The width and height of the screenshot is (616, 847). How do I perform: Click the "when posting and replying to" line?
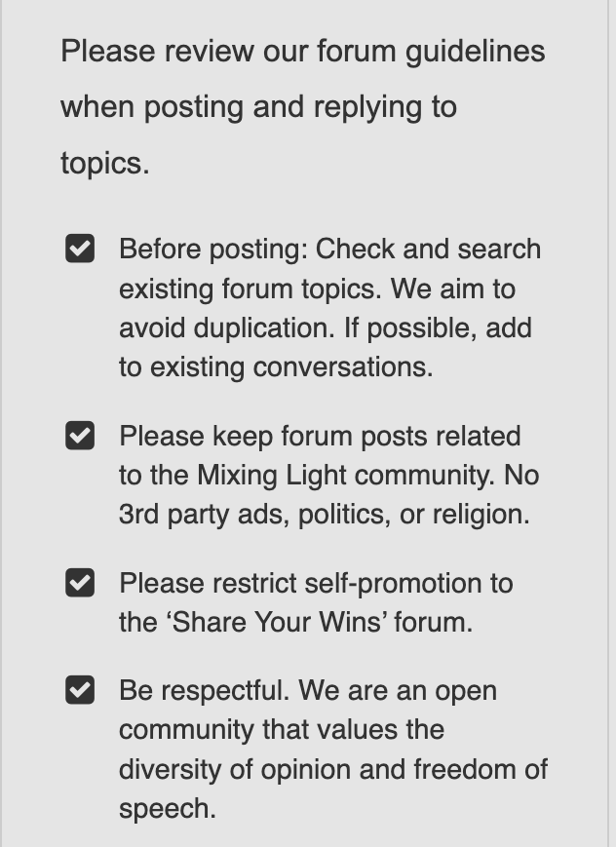click(259, 107)
